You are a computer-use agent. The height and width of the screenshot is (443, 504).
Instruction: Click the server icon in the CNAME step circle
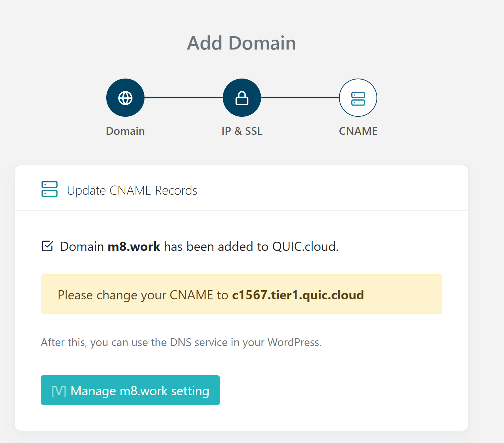[x=358, y=98]
